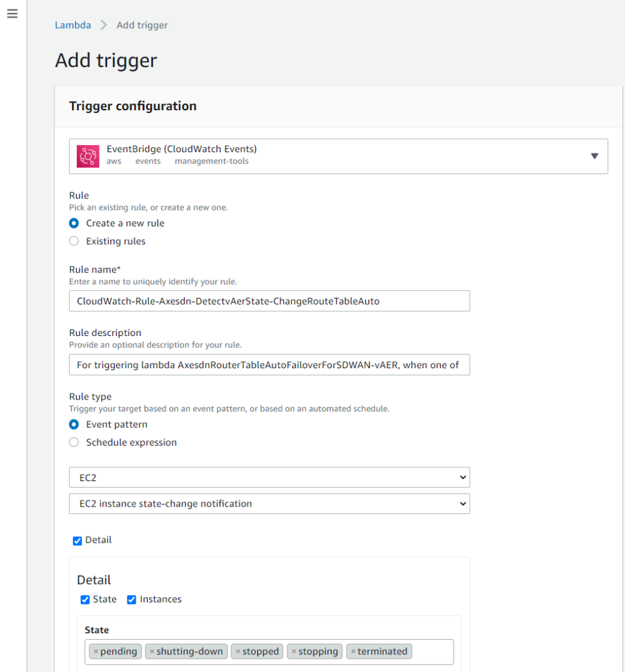
Task: Click the Rule name input field
Action: [x=269, y=301]
